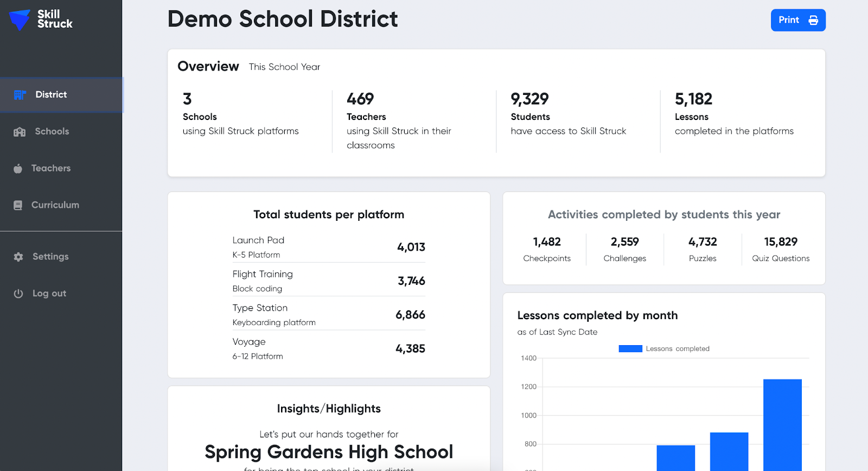Click the Demo School District heading
This screenshot has width=868, height=471.
pos(283,19)
